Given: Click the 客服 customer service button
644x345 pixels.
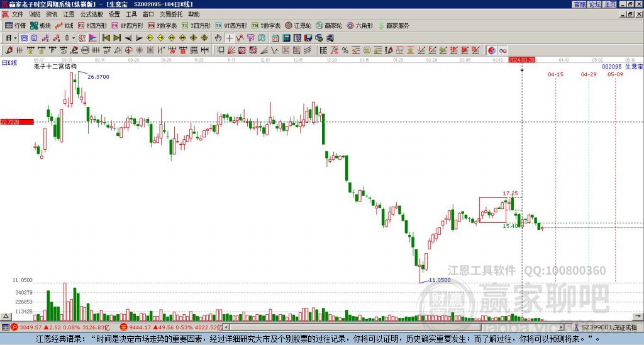Looking at the screenshot, I should click(579, 4).
